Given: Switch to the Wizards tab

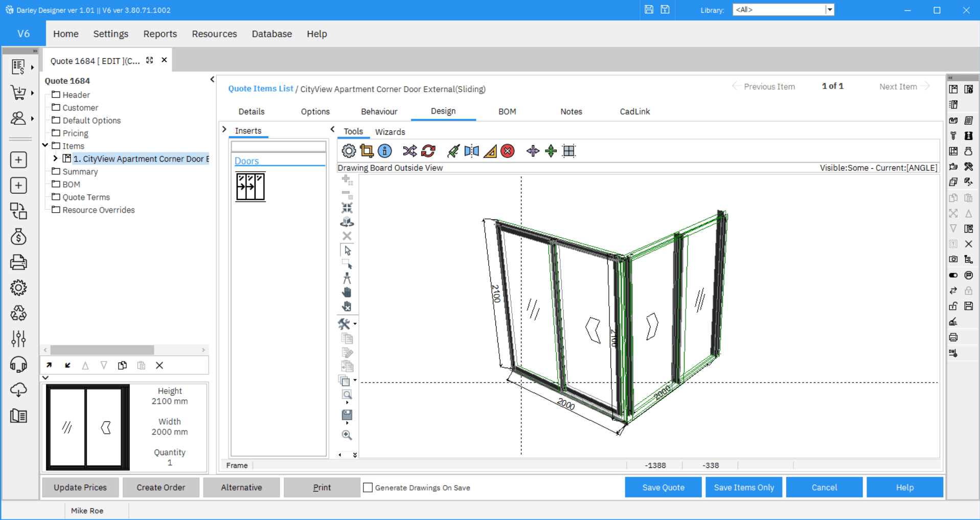Looking at the screenshot, I should [390, 132].
